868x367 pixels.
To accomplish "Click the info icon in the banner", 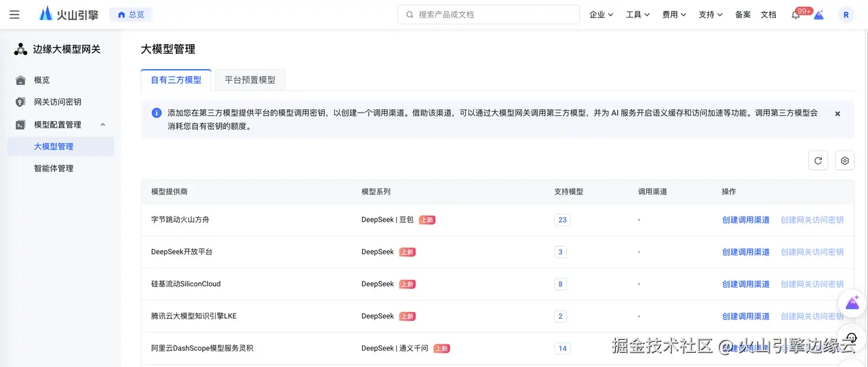I will [157, 113].
